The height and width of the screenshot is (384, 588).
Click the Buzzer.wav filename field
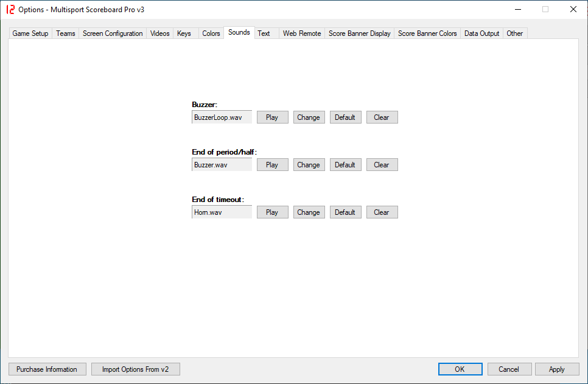coord(222,165)
